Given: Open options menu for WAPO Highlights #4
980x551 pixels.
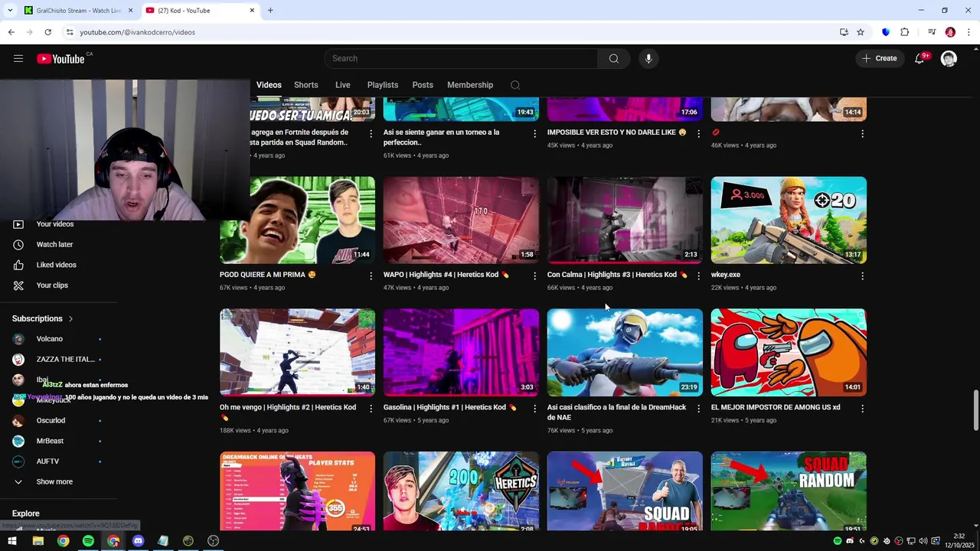Looking at the screenshot, I should tap(534, 275).
